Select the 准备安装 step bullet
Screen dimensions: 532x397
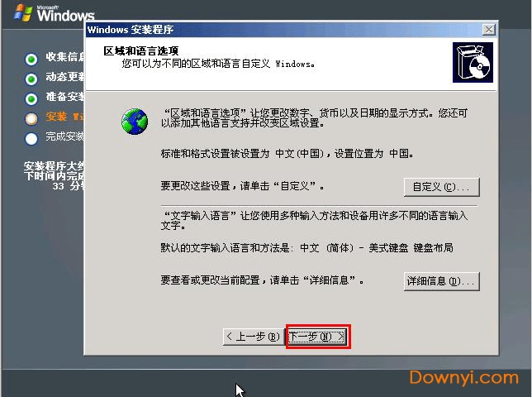[31, 98]
